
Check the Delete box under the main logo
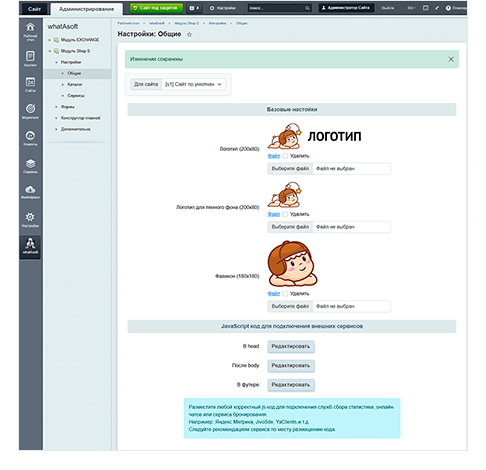click(x=285, y=156)
